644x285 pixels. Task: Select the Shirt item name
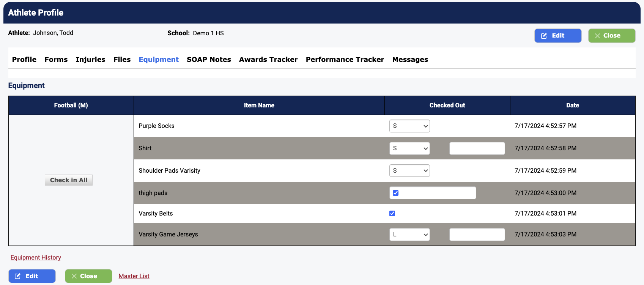pyautogui.click(x=145, y=148)
